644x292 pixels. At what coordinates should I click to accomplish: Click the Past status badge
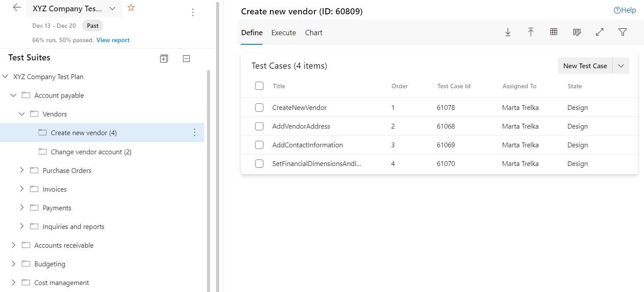(x=92, y=26)
